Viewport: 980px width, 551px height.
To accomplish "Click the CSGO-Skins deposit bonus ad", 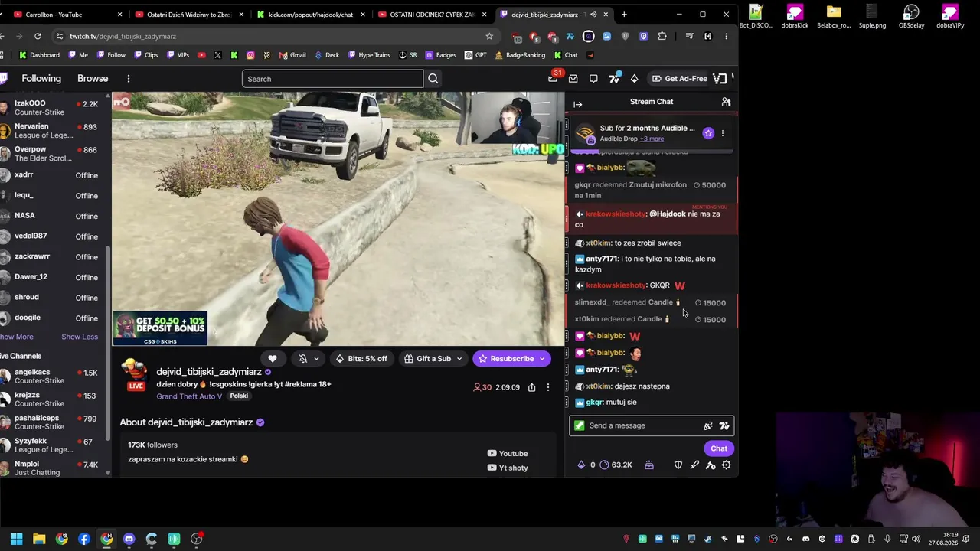I will pyautogui.click(x=160, y=328).
